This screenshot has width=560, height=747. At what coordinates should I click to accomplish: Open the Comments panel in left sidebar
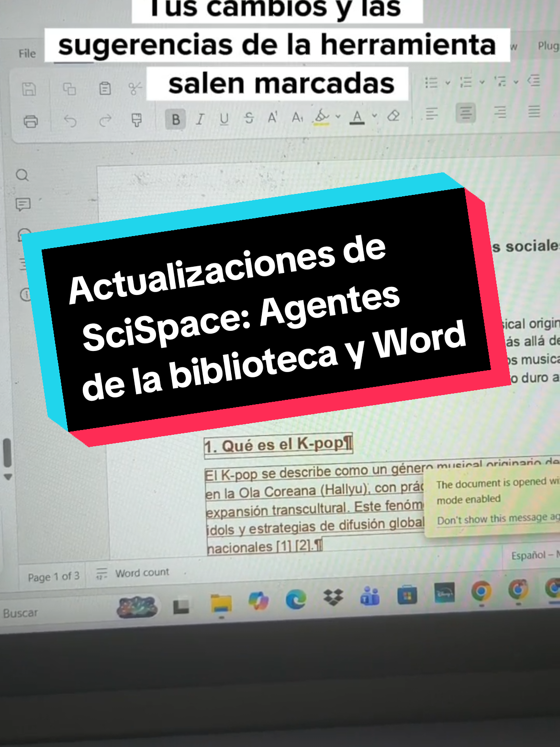23,204
